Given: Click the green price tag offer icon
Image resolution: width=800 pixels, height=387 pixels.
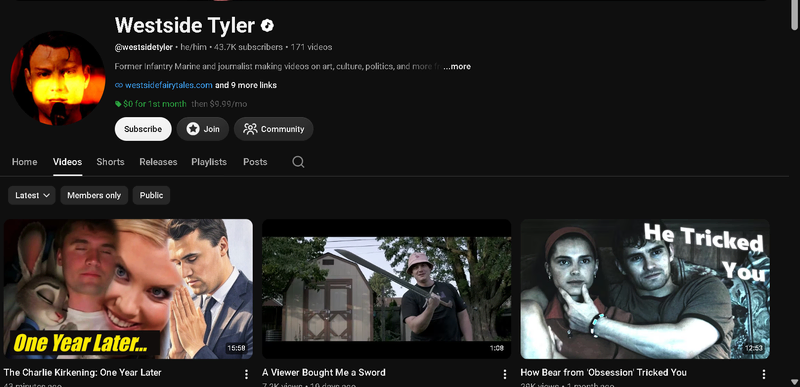Looking at the screenshot, I should click(x=118, y=104).
